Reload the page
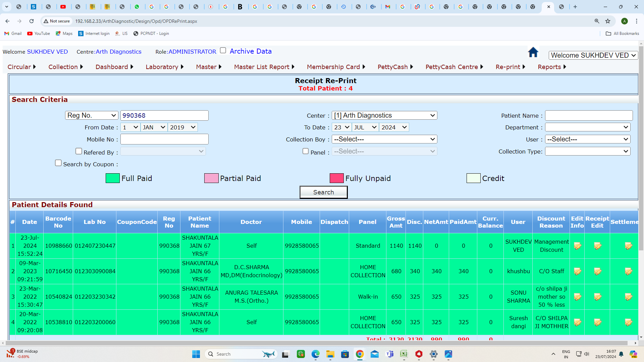The image size is (644, 362). 32,21
